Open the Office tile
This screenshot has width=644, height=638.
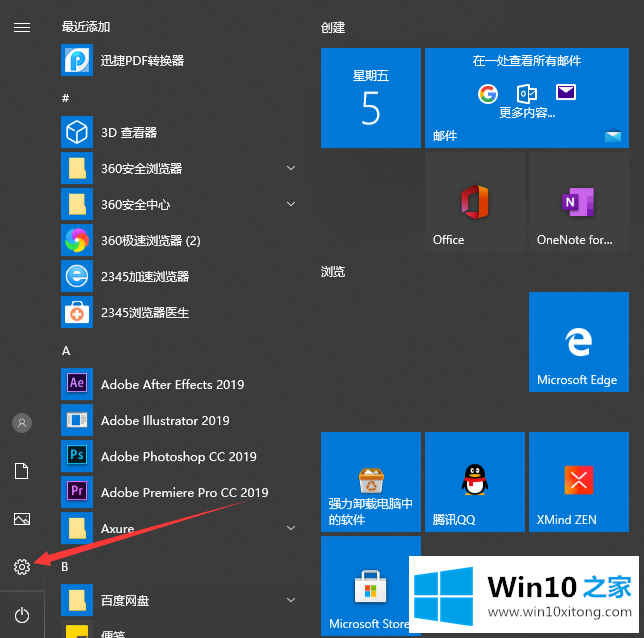coord(475,202)
